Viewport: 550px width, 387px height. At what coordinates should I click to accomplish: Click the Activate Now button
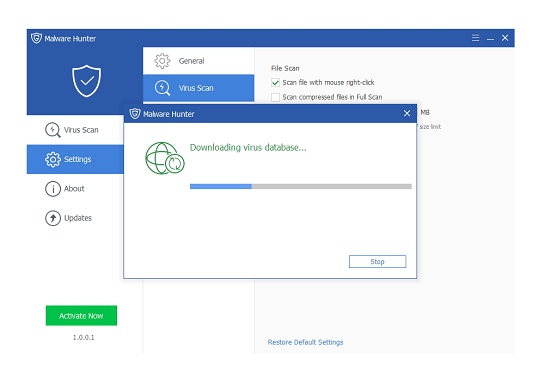click(81, 315)
